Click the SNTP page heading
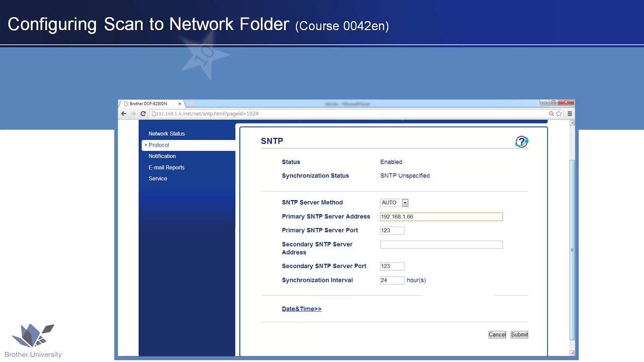This screenshot has width=644, height=362. click(x=272, y=141)
